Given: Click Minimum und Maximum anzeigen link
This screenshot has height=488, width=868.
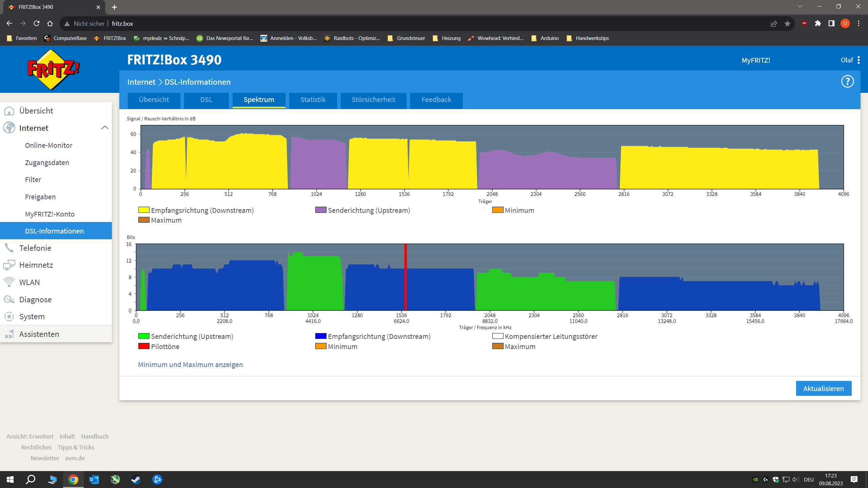Looking at the screenshot, I should pyautogui.click(x=190, y=365).
